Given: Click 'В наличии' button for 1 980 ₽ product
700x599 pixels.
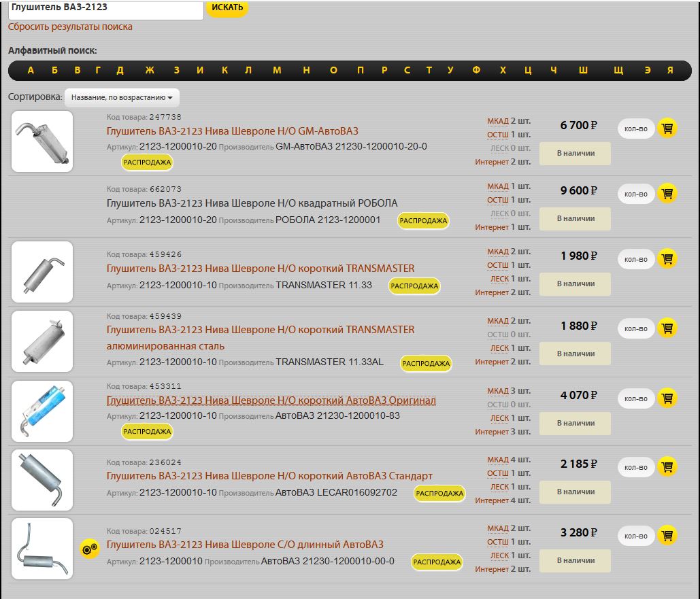Looking at the screenshot, I should pyautogui.click(x=575, y=284).
